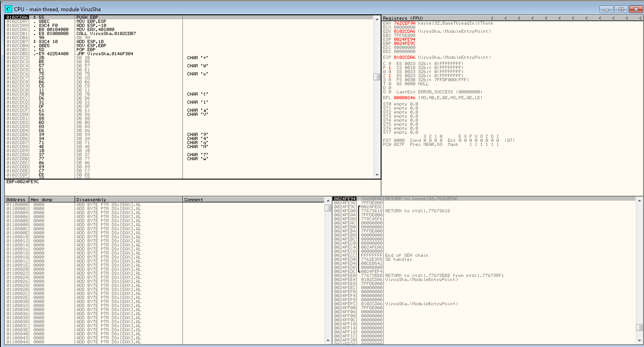644x347 pixels.
Task: Click the comment CHAR '9' row
Action: pos(198,135)
